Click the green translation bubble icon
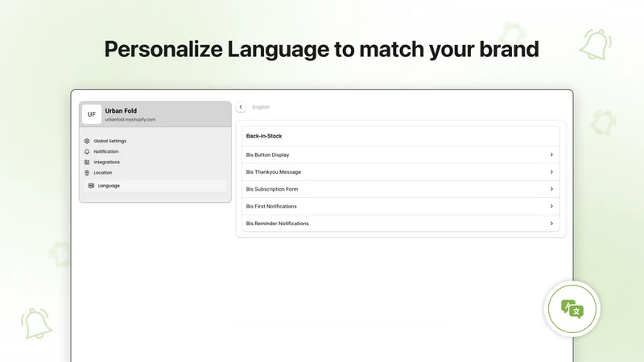This screenshot has height=362, width=644. [x=572, y=309]
